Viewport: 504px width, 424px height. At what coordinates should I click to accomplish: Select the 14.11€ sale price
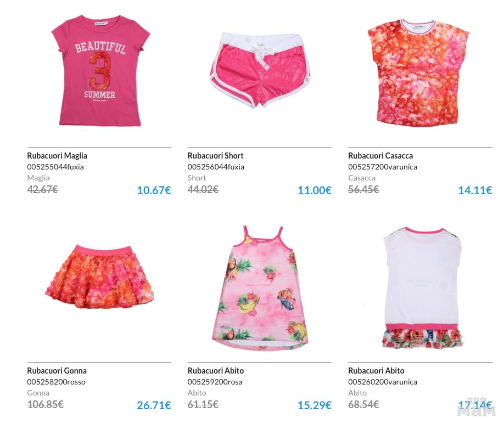475,190
